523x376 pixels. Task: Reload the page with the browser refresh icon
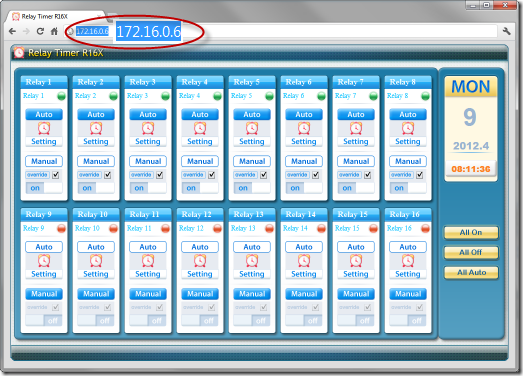[40, 31]
